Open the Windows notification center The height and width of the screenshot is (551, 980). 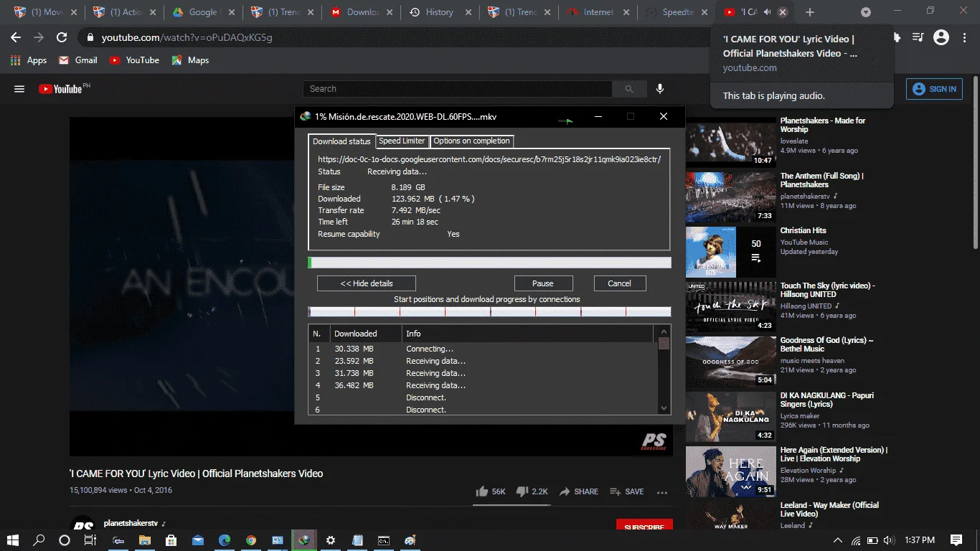[x=956, y=540]
